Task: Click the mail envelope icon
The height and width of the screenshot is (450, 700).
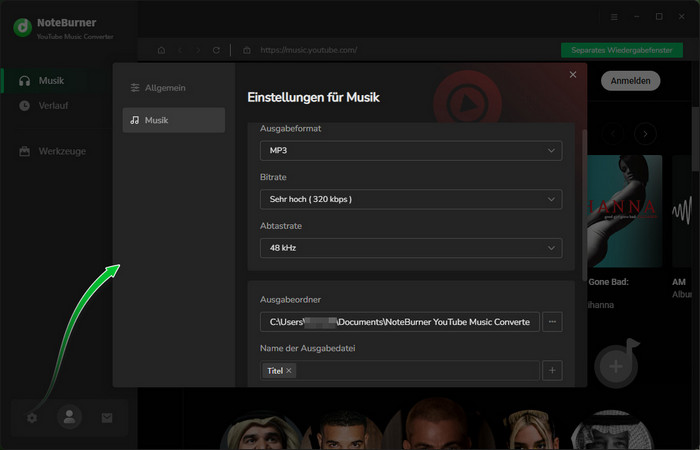Action: (x=107, y=418)
